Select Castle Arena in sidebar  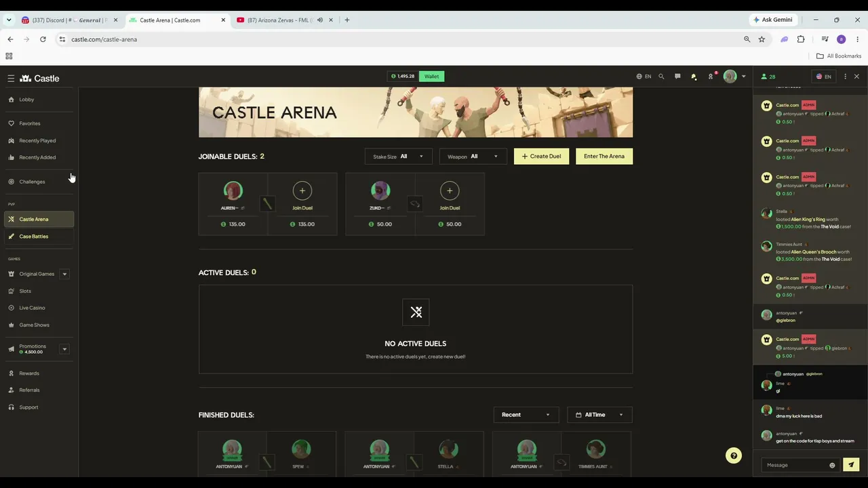point(39,219)
